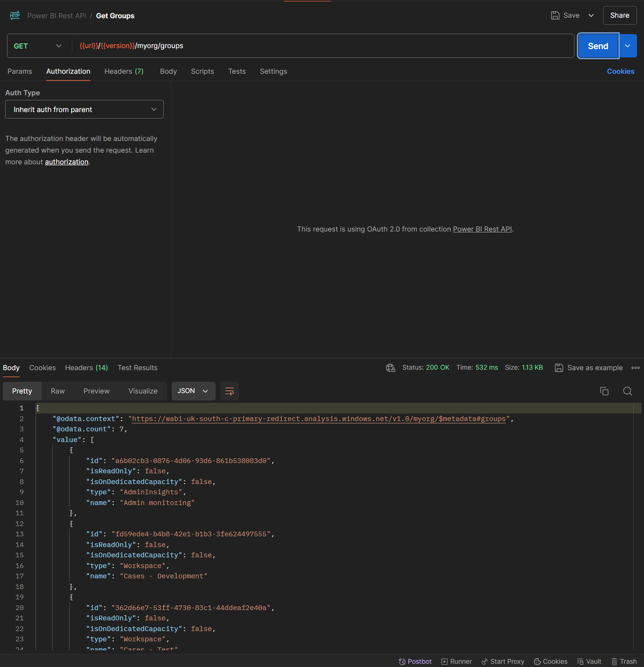
Task: Click the Send button
Action: tap(598, 46)
